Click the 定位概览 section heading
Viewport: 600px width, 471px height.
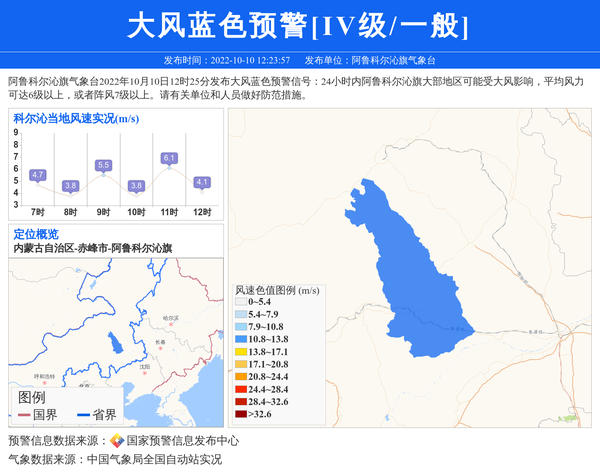[x=36, y=234]
